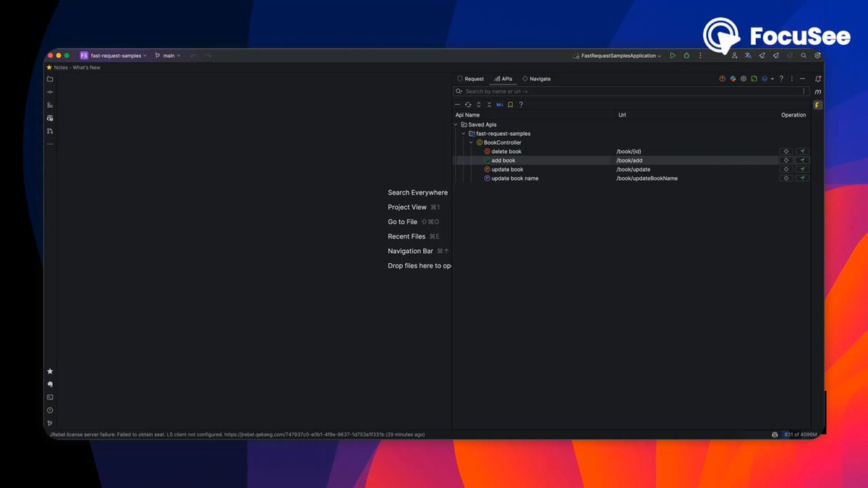This screenshot has width=868, height=488.
Task: Open more run actions next to debug icon
Action: pos(700,56)
